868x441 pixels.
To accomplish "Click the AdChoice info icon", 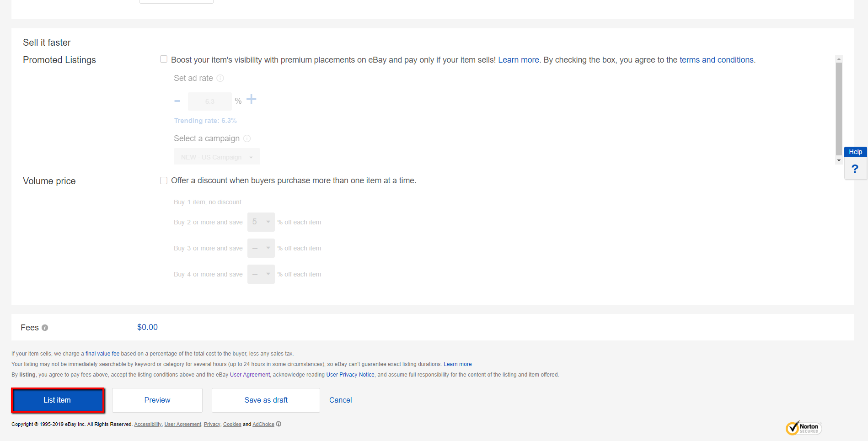I will (279, 424).
